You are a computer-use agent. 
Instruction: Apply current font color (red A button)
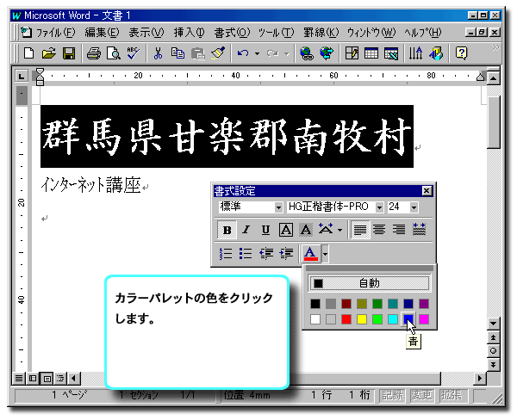tap(310, 254)
